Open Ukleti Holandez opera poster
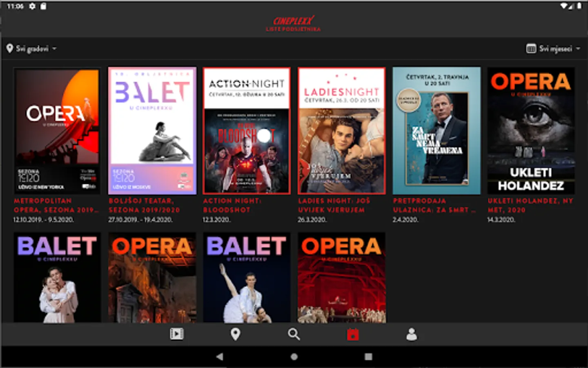 click(x=531, y=131)
